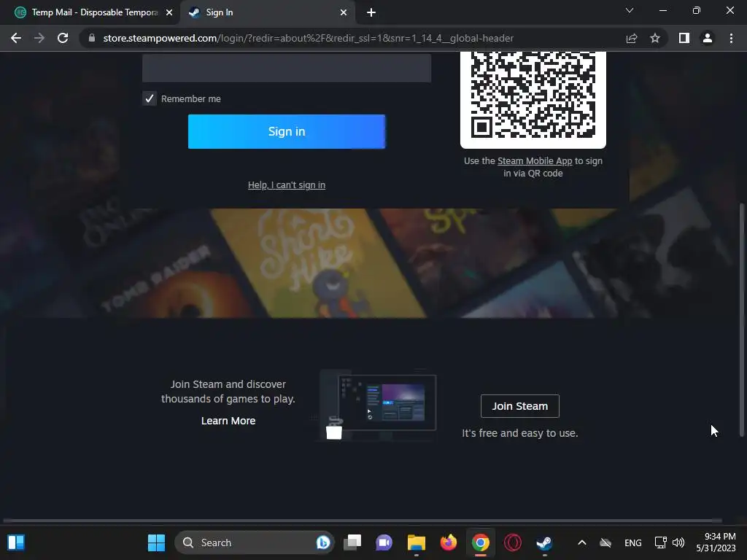This screenshot has width=747, height=560.
Task: Open the Steam Mobile App link
Action: pos(535,161)
